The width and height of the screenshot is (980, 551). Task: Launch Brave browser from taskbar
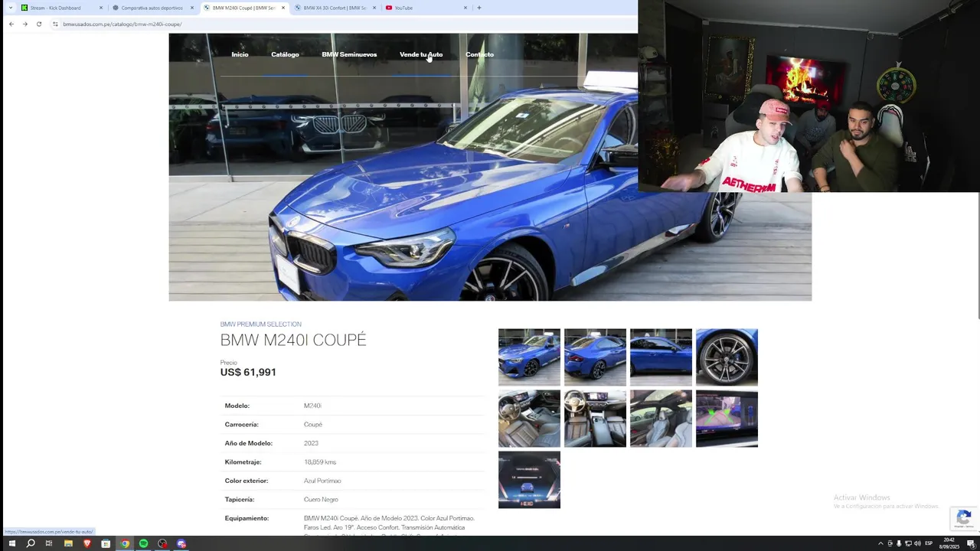tap(87, 543)
